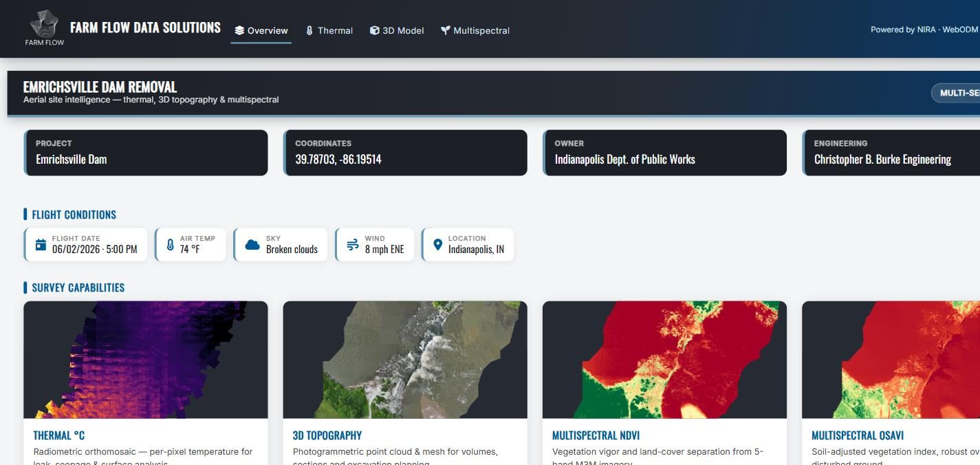The image size is (980, 465).
Task: Click the 3D TOPOGRAPHY card title
Action: click(327, 435)
